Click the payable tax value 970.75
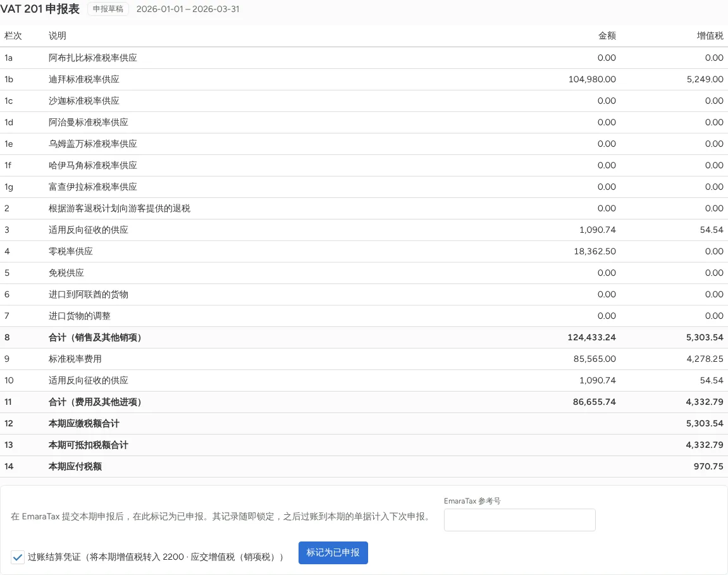728x575 pixels. 708,466
